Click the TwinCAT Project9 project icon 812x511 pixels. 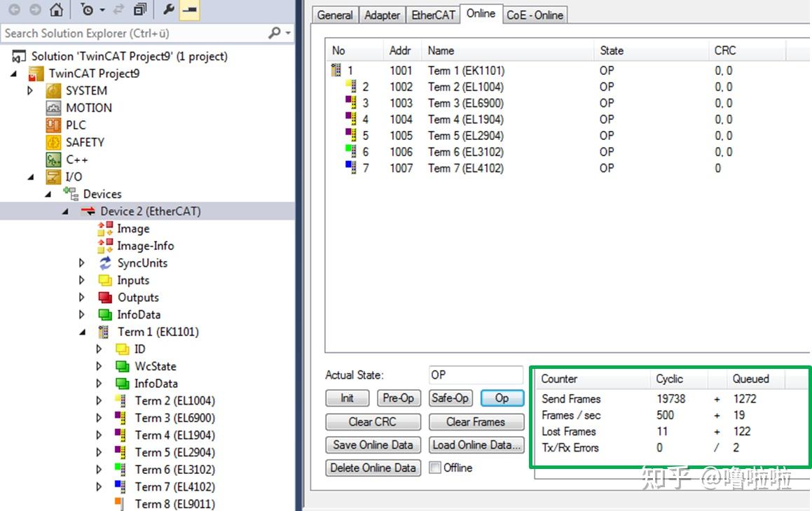click(36, 73)
